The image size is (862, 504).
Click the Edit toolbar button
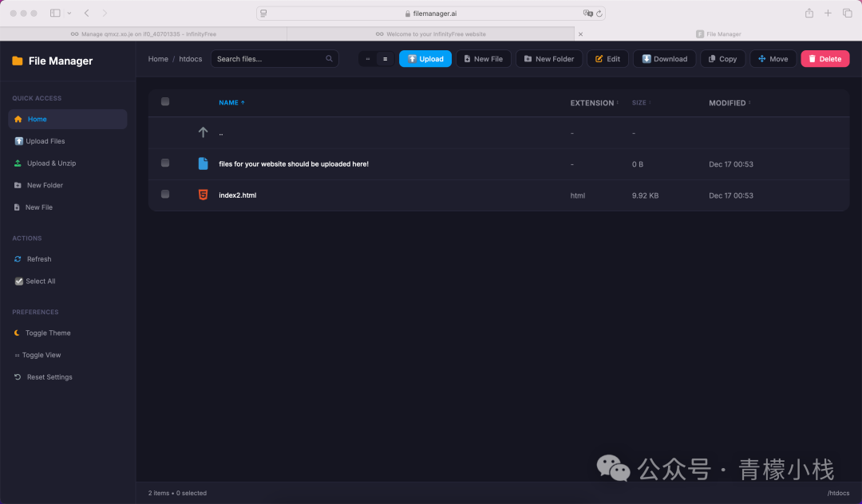tap(607, 59)
